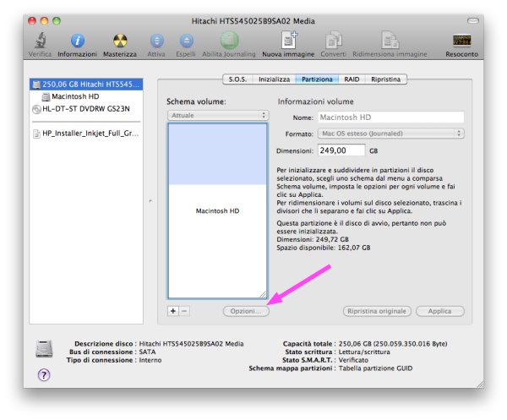Viewport: 507px width, 420px height.
Task: Click the 'Verificato' S.M.A.R.T. status value
Action: click(353, 360)
